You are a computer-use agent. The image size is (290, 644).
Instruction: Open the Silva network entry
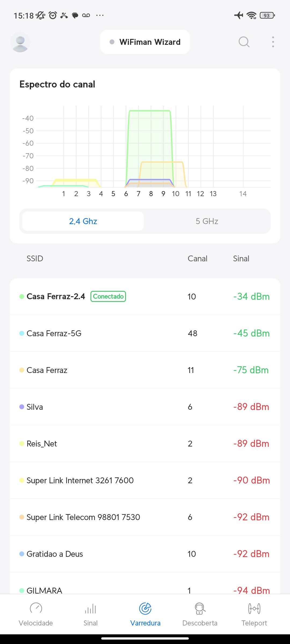(x=145, y=407)
